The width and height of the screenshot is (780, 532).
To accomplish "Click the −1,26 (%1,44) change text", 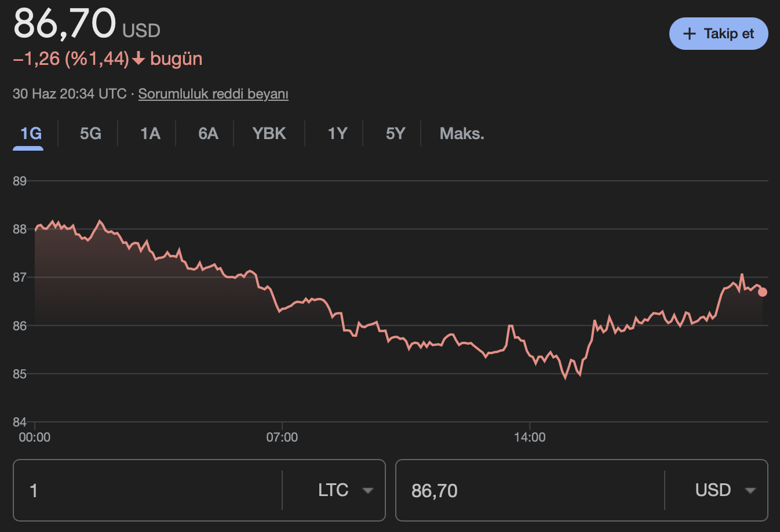I will click(x=71, y=59).
